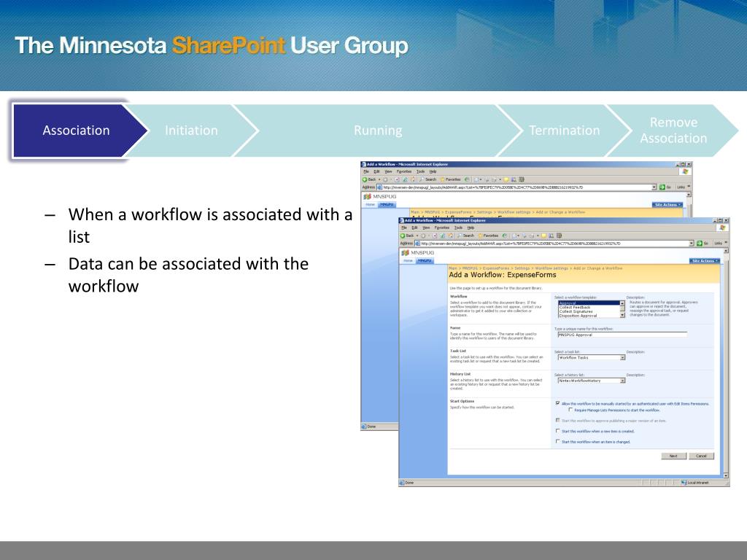This screenshot has height=560, width=747.
Task: Open Tools menu in rear IE window
Action: click(421, 171)
